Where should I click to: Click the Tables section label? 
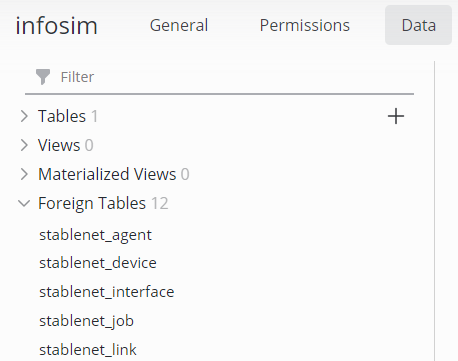click(x=62, y=116)
